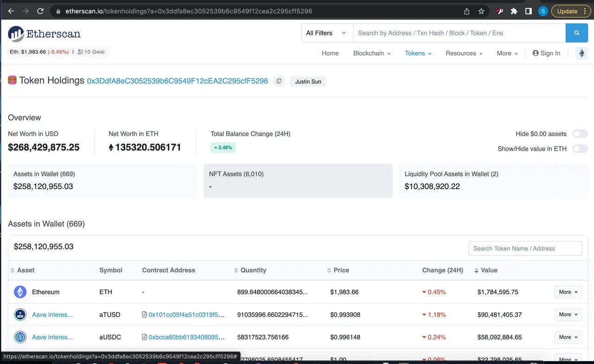The height and width of the screenshot is (364, 594).
Task: Open aTUSD contract address 0x101cc05f...
Action: click(x=186, y=315)
